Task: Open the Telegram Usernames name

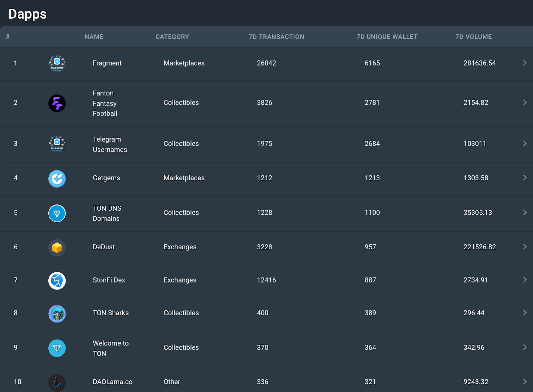Action: (110, 144)
